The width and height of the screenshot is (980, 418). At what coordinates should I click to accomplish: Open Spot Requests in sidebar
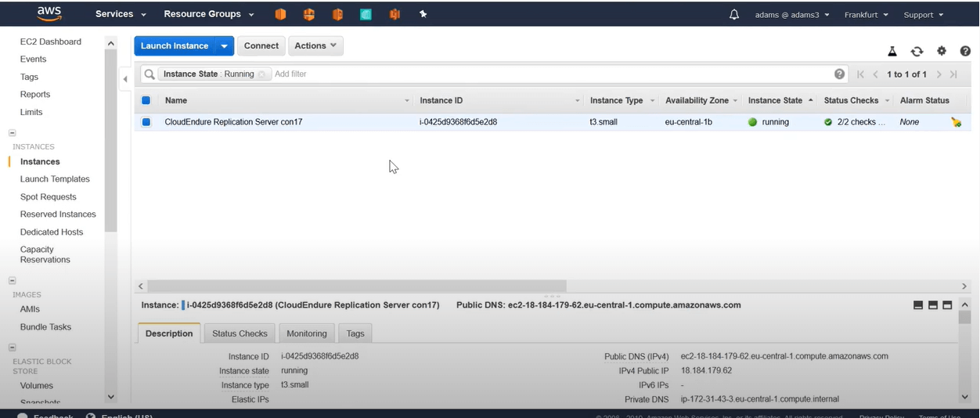click(x=49, y=197)
